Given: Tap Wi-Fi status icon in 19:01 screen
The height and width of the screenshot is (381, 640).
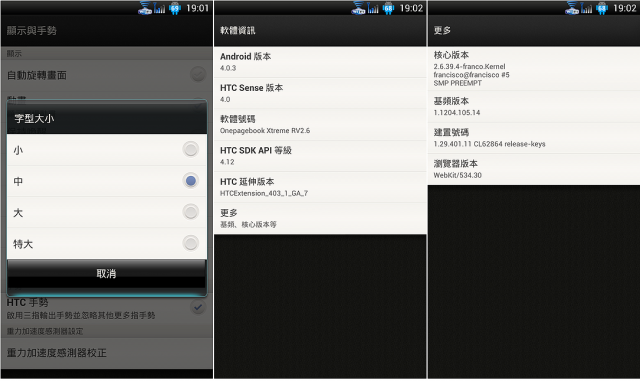Looking at the screenshot, I should [x=145, y=8].
